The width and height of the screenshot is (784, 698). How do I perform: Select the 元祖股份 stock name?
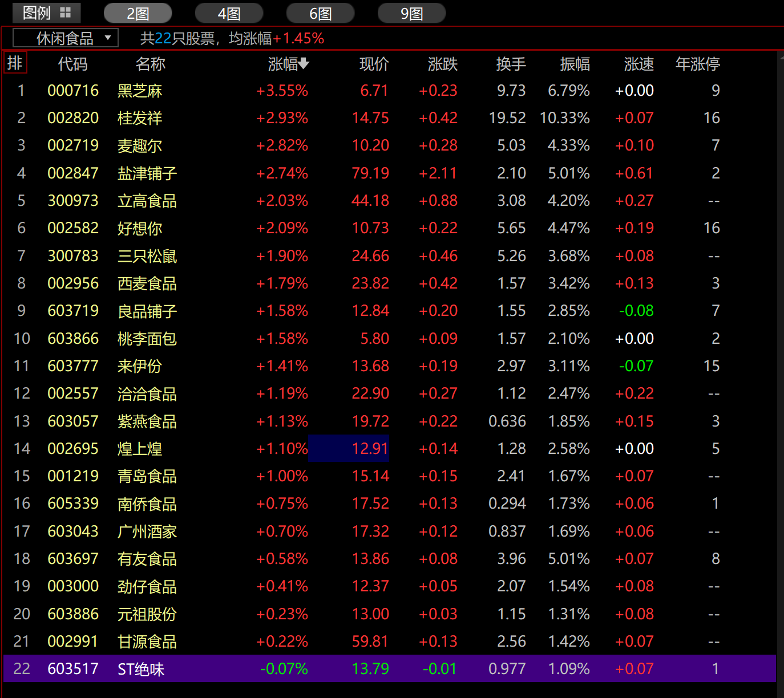[147, 614]
